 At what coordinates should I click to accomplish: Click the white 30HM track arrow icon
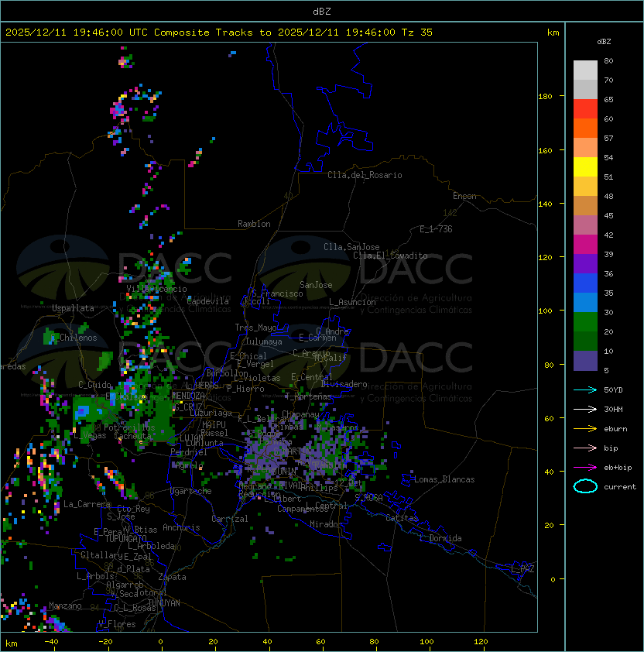click(585, 410)
